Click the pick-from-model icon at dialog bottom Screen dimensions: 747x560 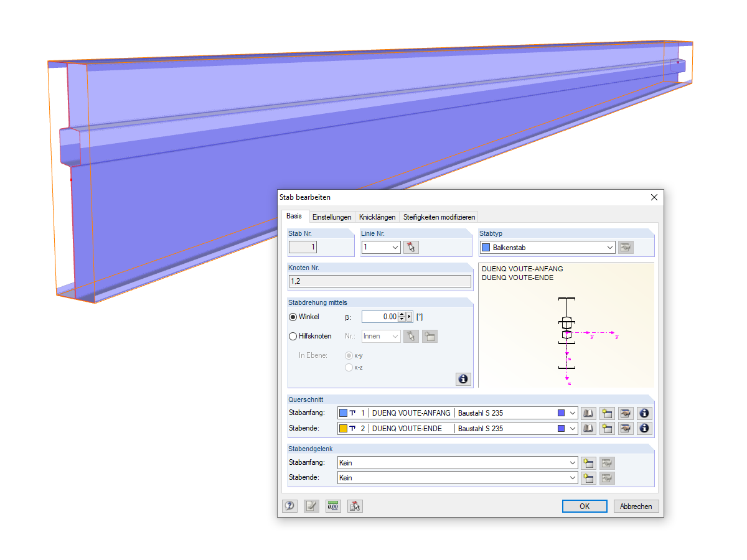[x=355, y=506]
